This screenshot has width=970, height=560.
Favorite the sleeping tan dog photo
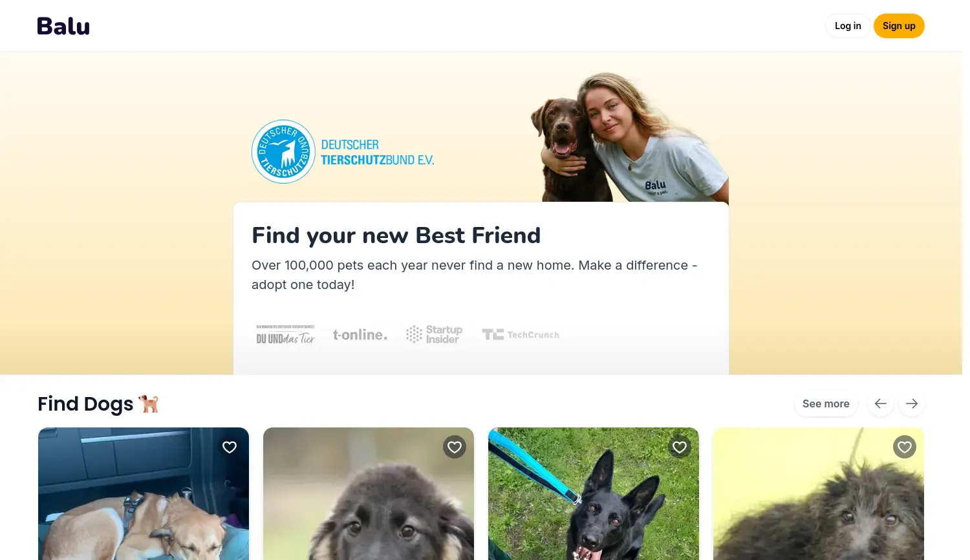pos(230,447)
